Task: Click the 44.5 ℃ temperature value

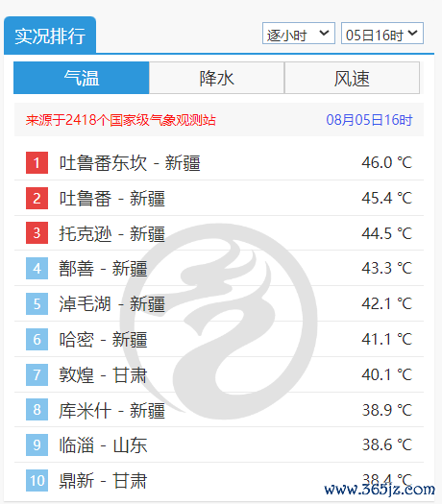Action: 386,233
